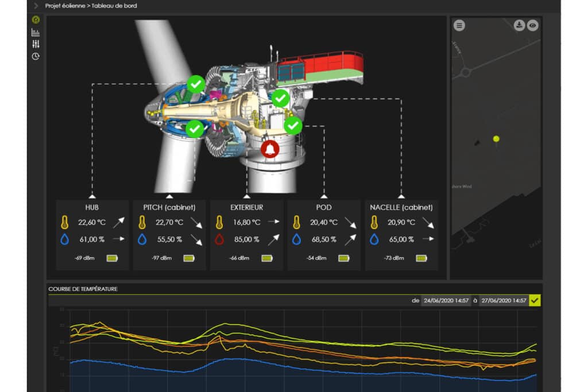
Task: Click the HUB temperature rising trend arrow
Action: 118,222
